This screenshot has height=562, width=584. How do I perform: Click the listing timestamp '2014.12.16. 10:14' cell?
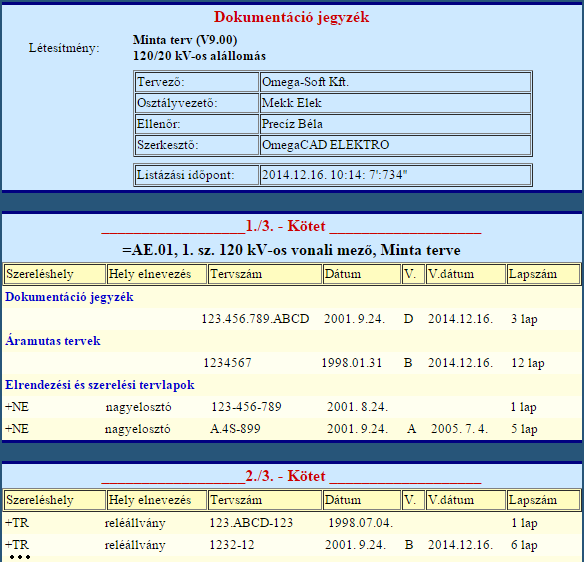[395, 175]
